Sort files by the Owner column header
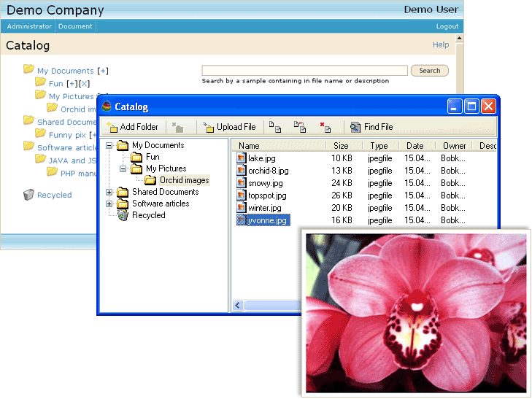532x399 pixels. click(x=454, y=146)
